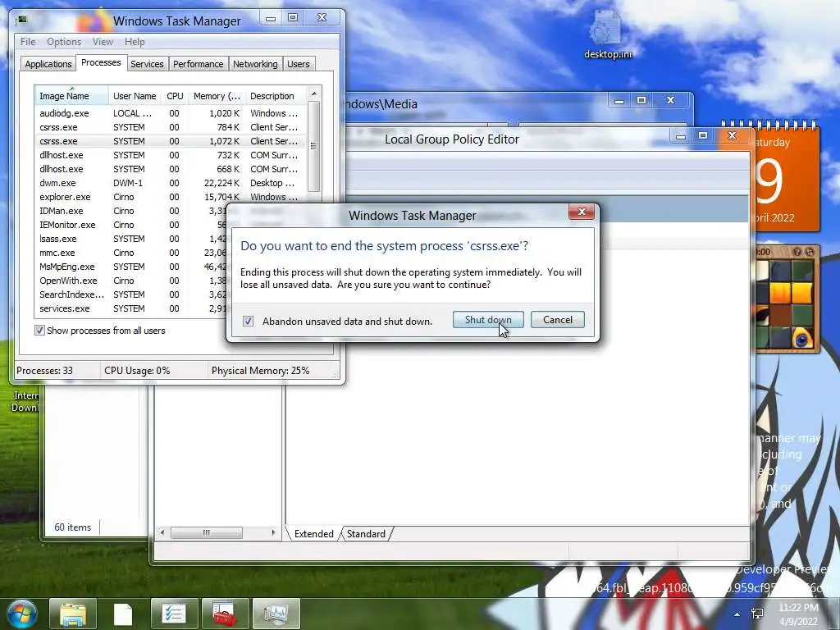Maximize the Local Group Policy Editor window
The height and width of the screenshot is (630, 840).
pyautogui.click(x=703, y=136)
